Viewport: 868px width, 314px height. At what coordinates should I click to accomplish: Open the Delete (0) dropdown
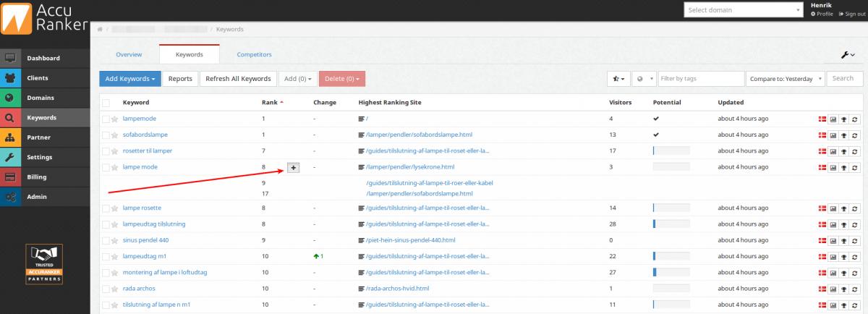[341, 78]
